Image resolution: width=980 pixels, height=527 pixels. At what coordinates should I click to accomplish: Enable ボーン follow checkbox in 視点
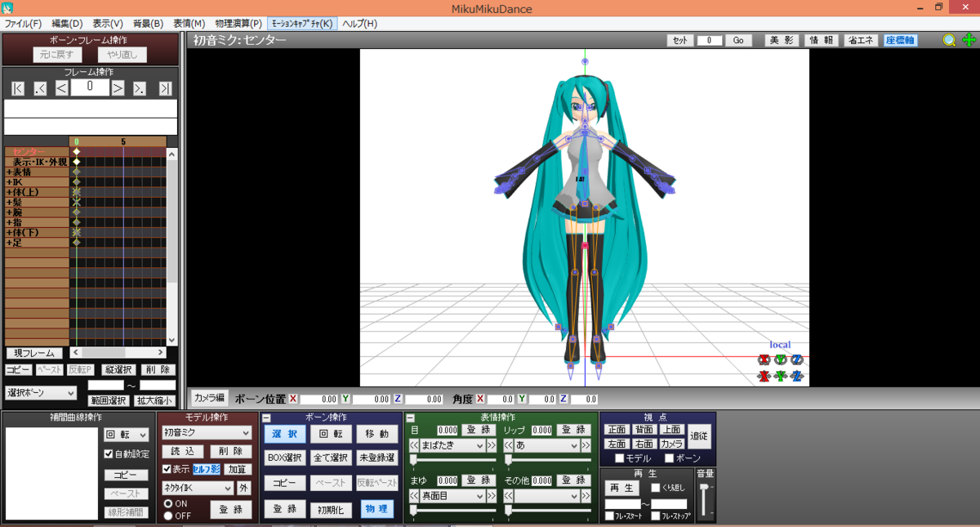tap(670, 458)
